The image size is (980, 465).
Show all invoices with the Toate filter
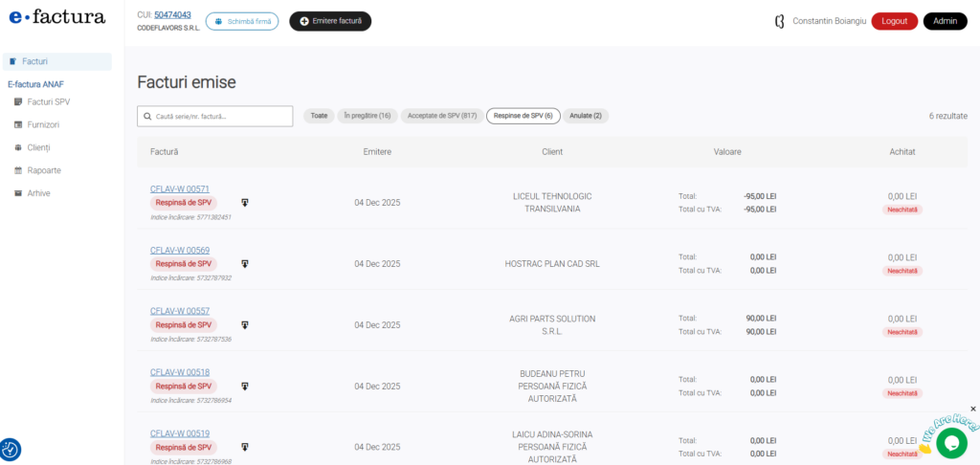pyautogui.click(x=319, y=116)
